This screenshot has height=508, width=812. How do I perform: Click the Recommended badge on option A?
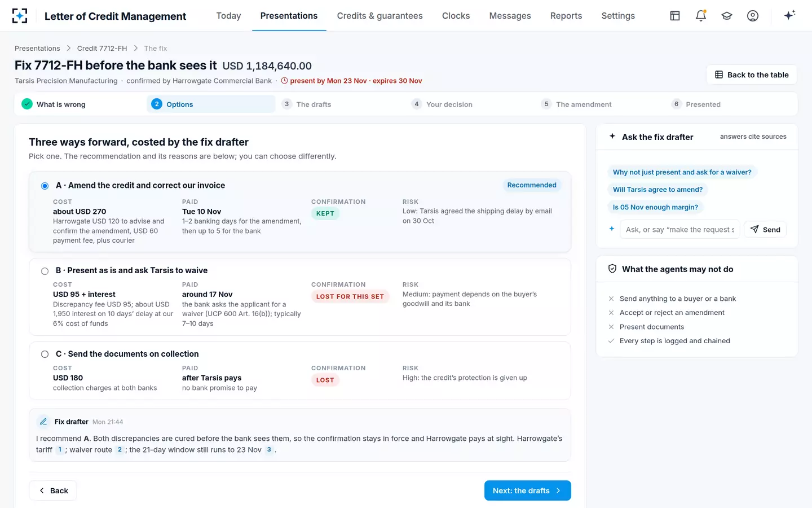click(532, 185)
